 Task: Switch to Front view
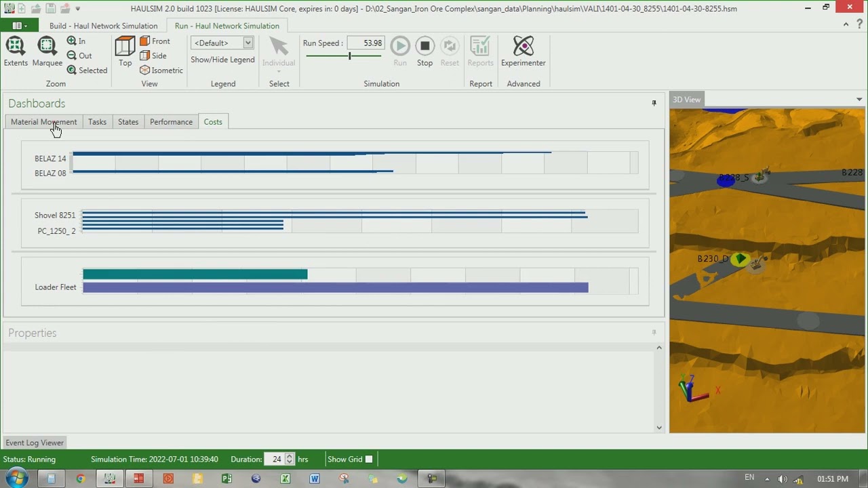155,41
